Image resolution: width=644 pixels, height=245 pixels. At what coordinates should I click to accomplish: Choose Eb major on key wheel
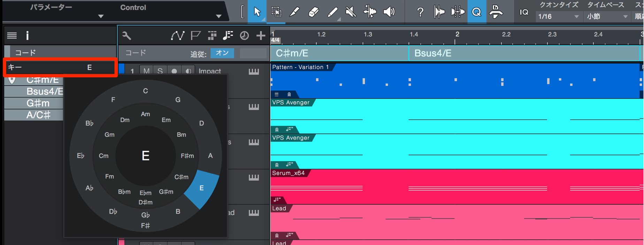tap(80, 156)
